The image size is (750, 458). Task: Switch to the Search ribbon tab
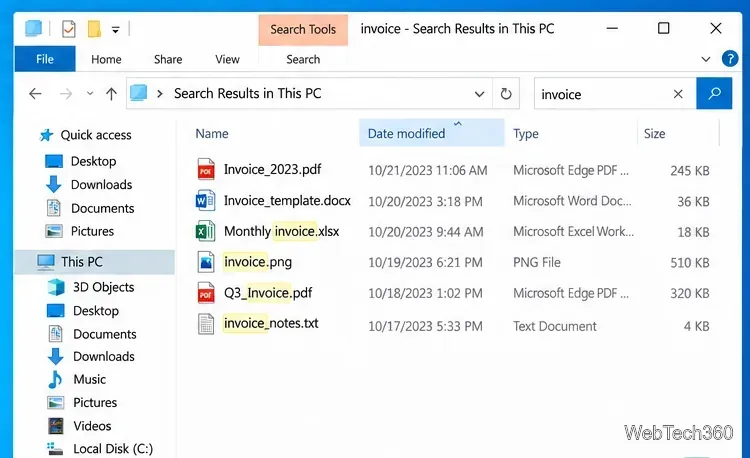303,59
